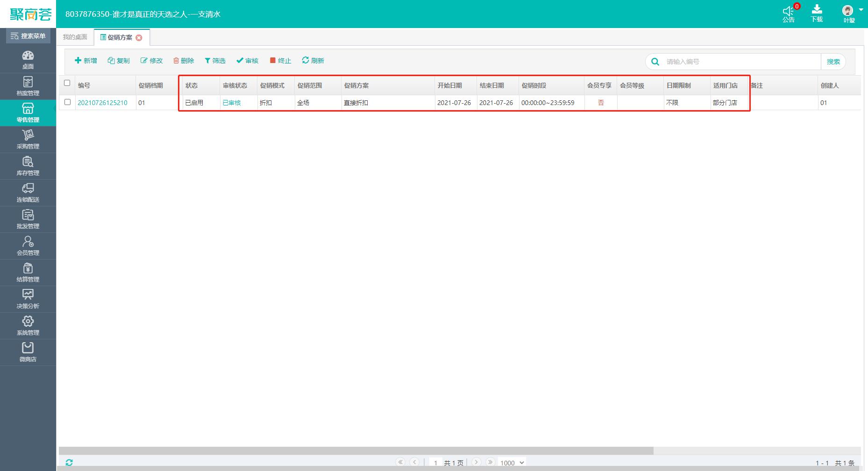Image resolution: width=868 pixels, height=471 pixels.
Task: Sort by 会员专享 column header
Action: click(x=600, y=85)
